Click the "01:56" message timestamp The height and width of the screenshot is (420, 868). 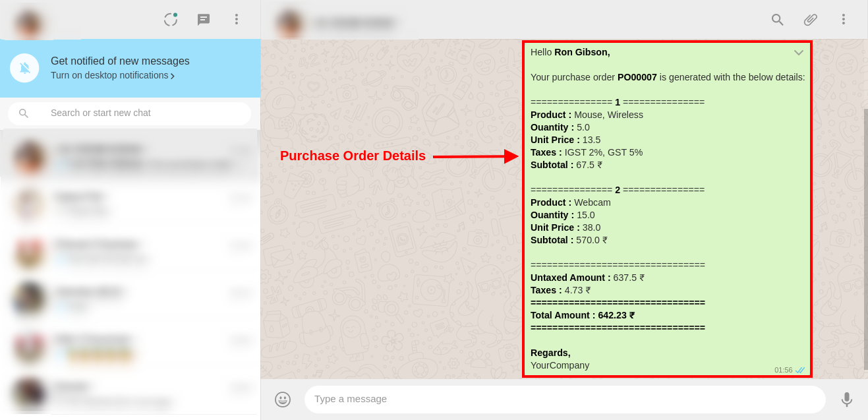[x=783, y=370]
